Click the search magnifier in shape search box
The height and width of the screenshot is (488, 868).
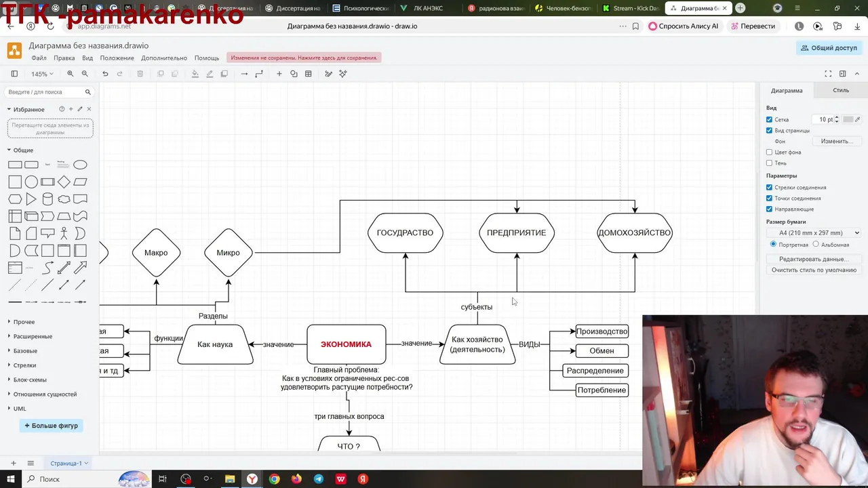(x=87, y=92)
